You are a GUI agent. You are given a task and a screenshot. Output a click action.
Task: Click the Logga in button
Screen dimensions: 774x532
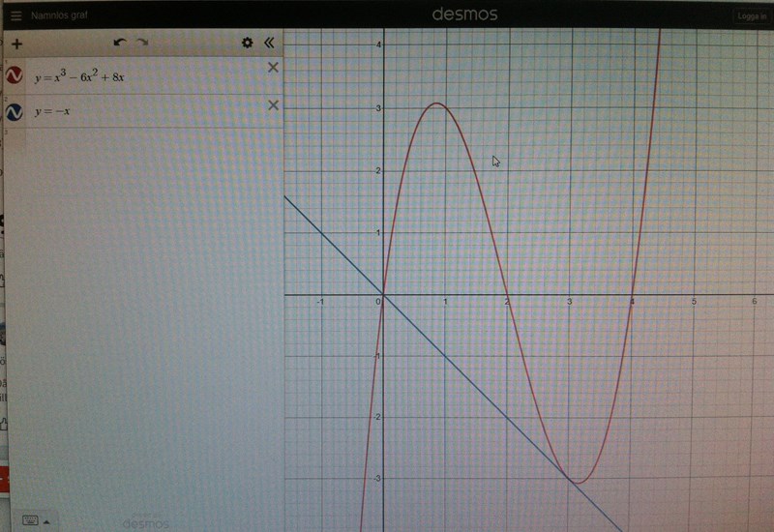pos(749,16)
